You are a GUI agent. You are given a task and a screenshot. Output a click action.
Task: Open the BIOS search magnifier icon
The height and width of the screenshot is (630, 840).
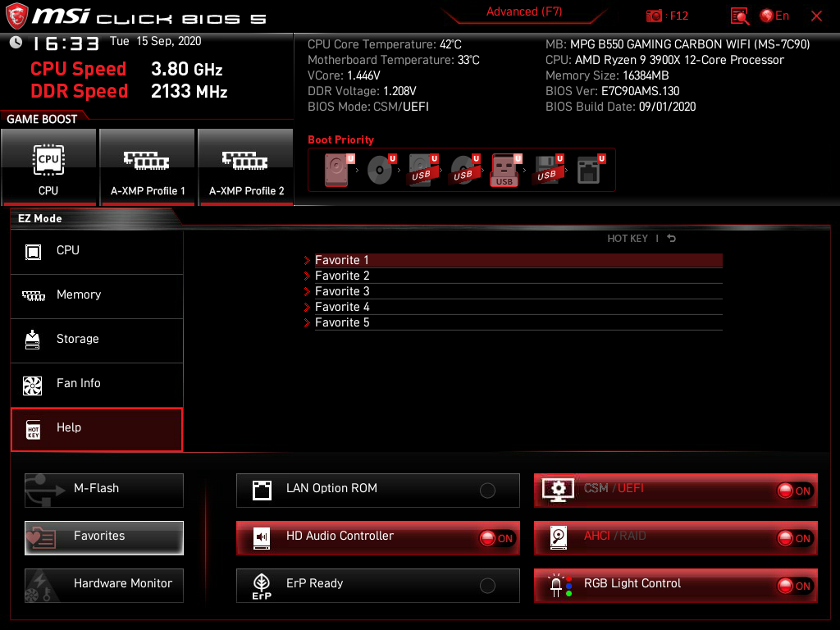[x=739, y=16]
